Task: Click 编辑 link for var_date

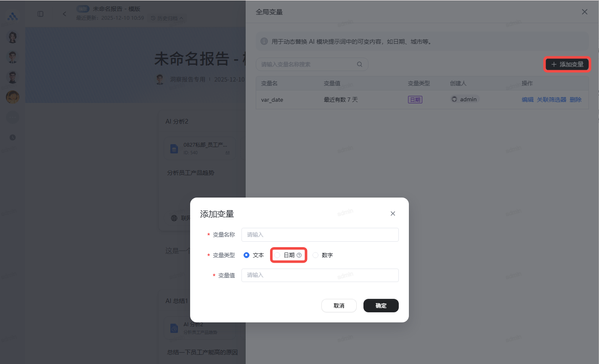Action: coord(527,100)
